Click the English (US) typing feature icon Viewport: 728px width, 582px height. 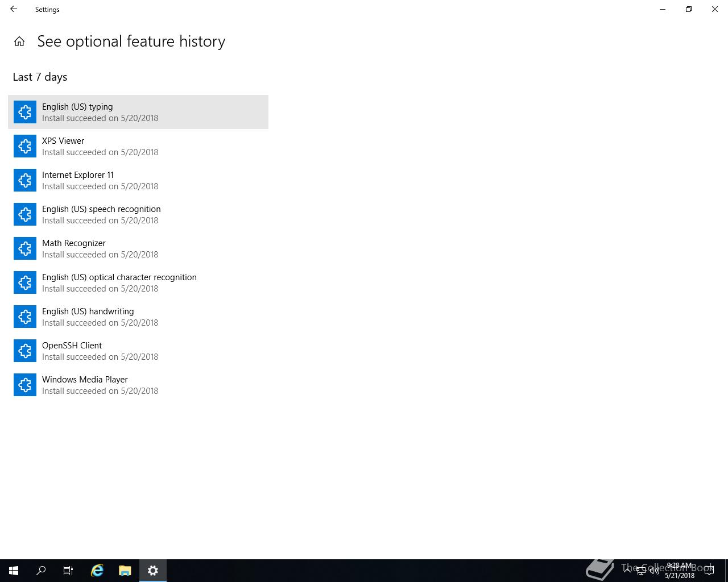(x=25, y=112)
